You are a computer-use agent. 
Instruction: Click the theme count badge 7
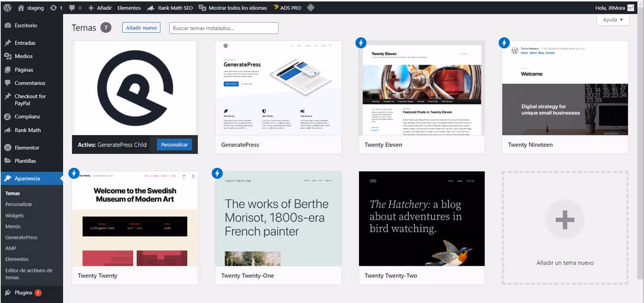click(106, 28)
